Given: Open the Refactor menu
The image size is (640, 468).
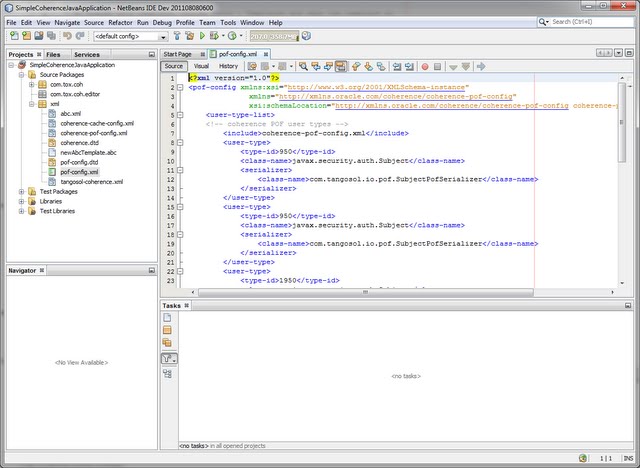Looking at the screenshot, I should tap(120, 22).
